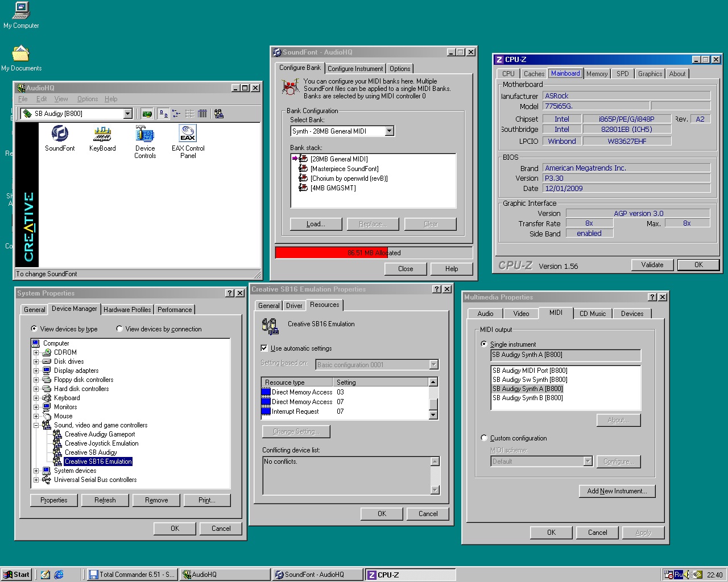Open the Select Bank dropdown

390,131
